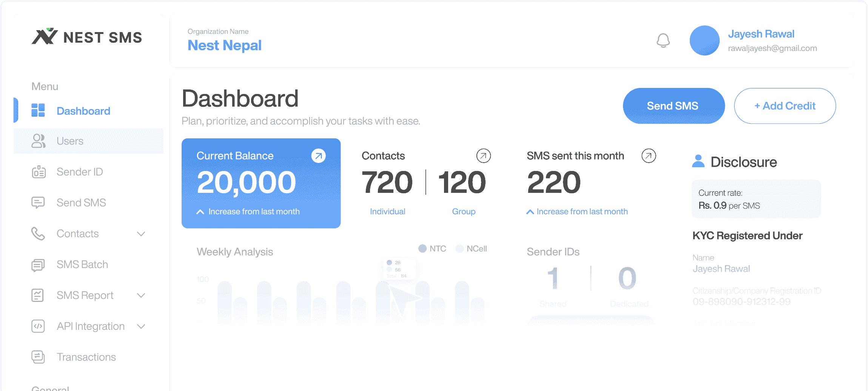Toggle the NCell legend in Weekly Analysis
The image size is (868, 391).
[471, 248]
